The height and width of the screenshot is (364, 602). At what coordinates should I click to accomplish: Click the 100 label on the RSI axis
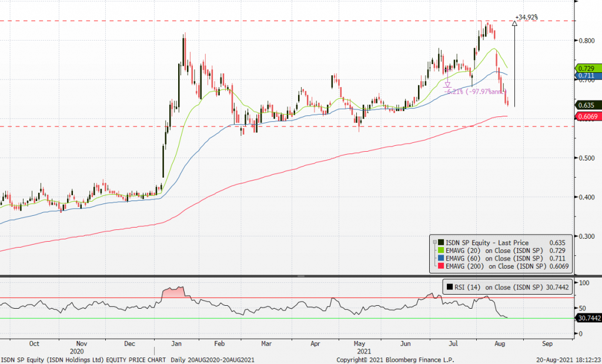(584, 283)
